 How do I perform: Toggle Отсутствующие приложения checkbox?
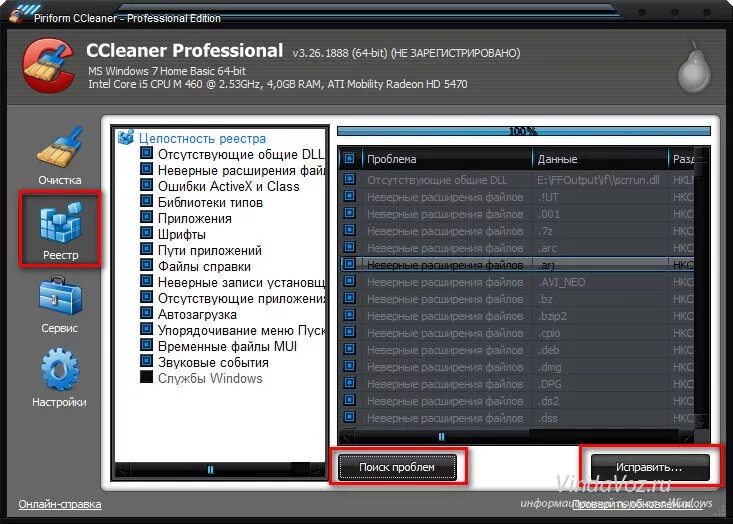(146, 297)
